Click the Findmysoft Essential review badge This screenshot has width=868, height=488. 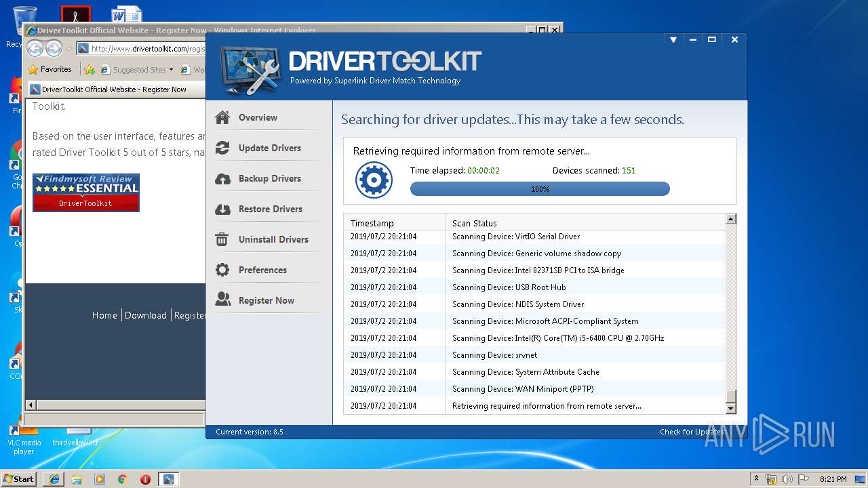point(86,192)
